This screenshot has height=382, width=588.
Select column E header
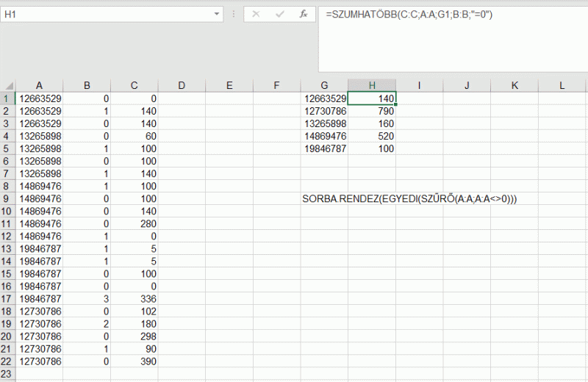229,85
